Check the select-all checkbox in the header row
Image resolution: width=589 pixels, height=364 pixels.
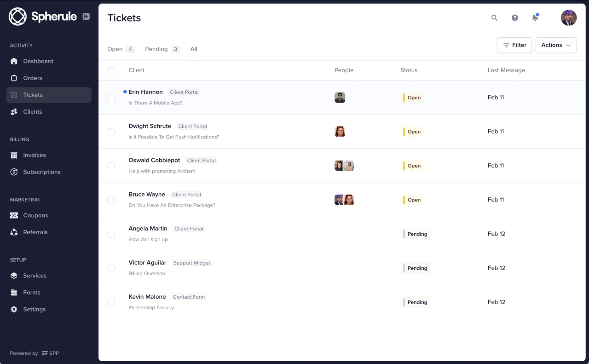111,70
